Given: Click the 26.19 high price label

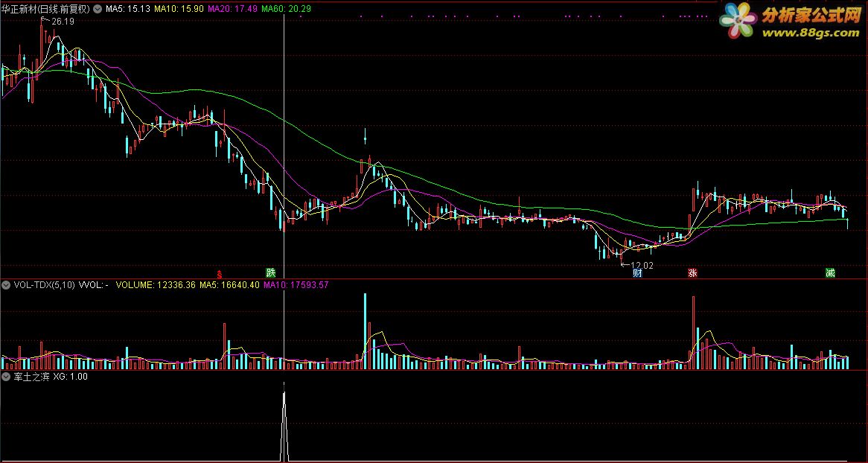Looking at the screenshot, I should pyautogui.click(x=62, y=22).
